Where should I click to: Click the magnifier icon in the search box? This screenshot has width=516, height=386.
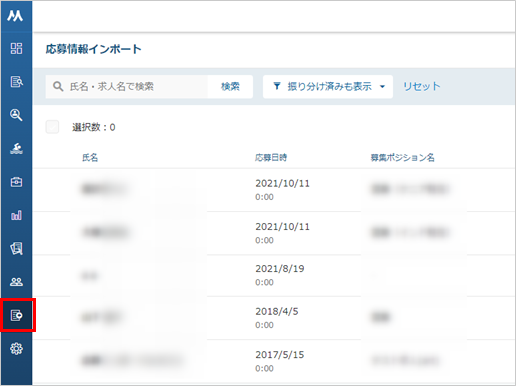tap(58, 87)
